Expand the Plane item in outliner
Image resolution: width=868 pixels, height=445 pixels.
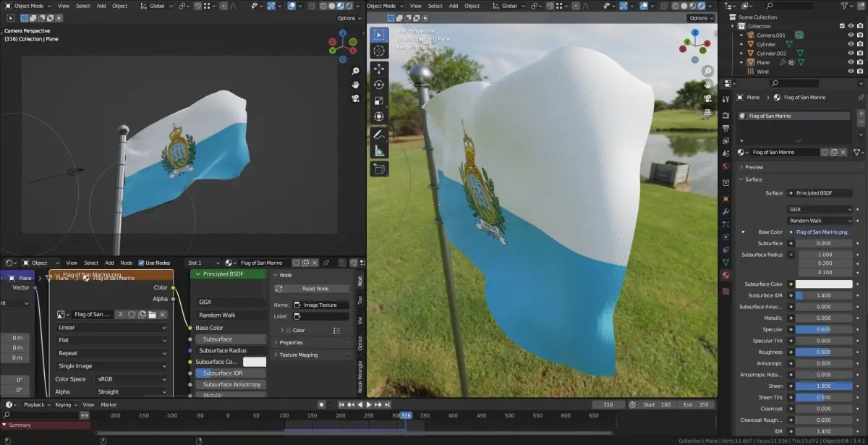click(x=741, y=63)
